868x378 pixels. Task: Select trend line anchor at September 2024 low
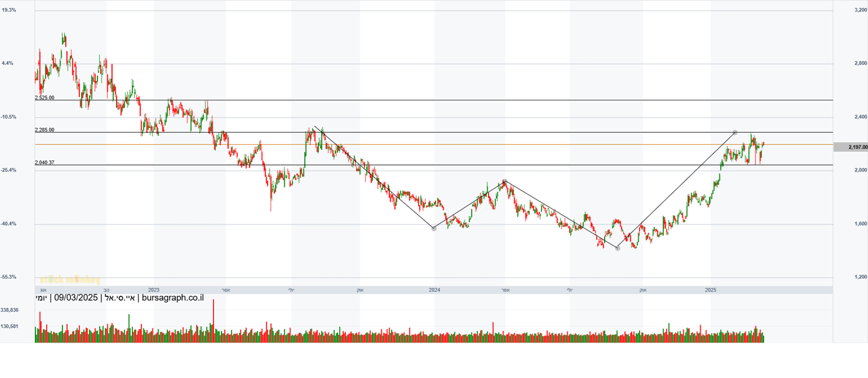point(618,248)
